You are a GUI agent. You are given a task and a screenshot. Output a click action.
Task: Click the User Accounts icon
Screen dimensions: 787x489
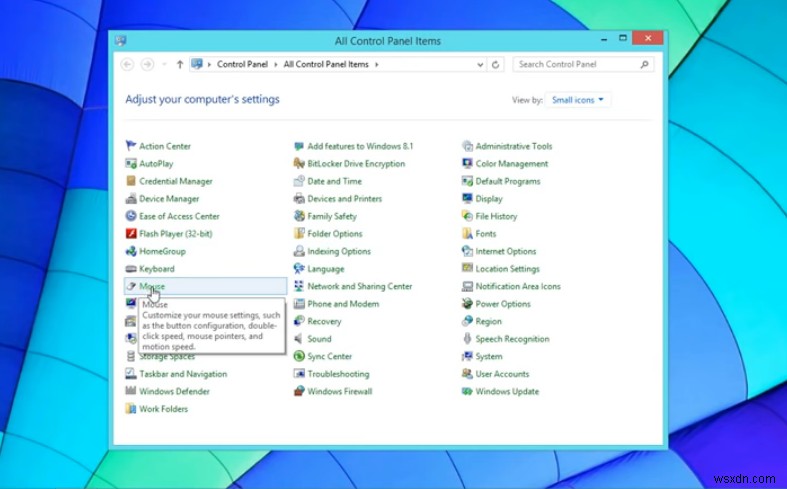click(x=467, y=374)
